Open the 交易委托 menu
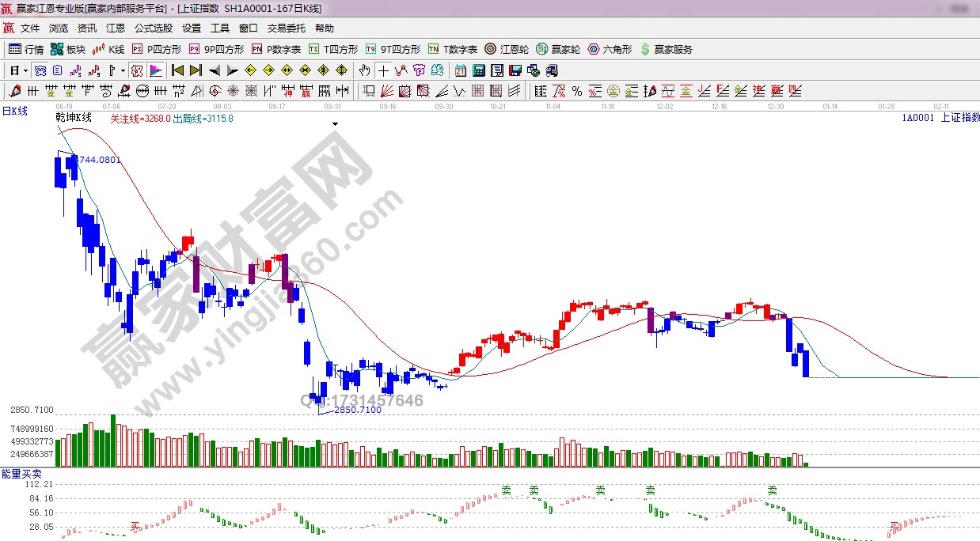This screenshot has height=541, width=980. pos(286,28)
